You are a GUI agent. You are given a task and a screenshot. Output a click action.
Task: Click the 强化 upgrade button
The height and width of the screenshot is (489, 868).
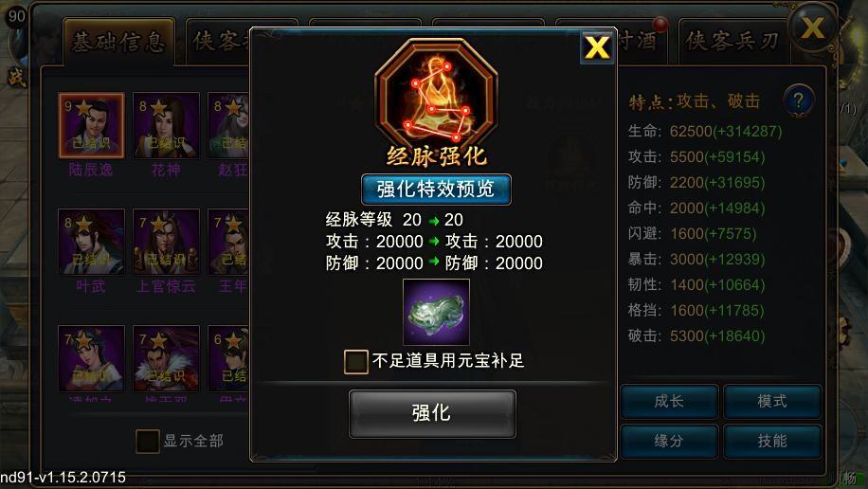click(x=432, y=414)
